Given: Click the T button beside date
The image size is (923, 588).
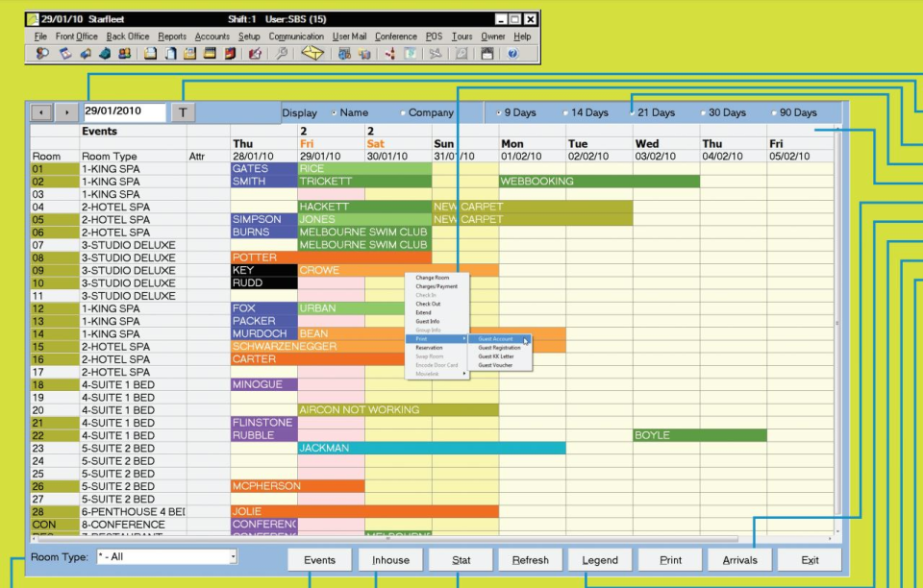Looking at the screenshot, I should tap(183, 112).
